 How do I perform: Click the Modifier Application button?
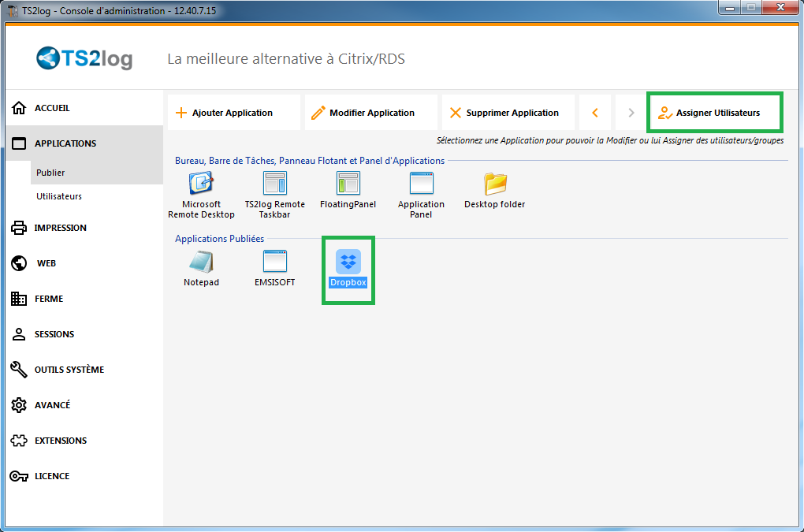click(371, 113)
